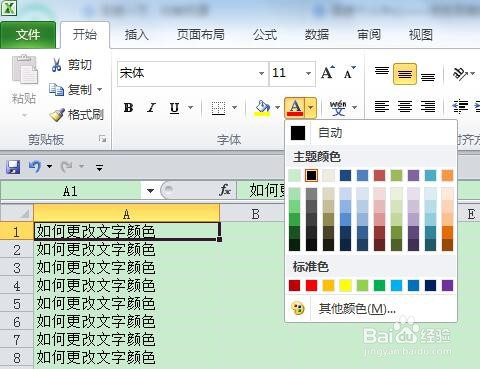Open the 视图 View tab
The height and width of the screenshot is (369, 480).
(x=421, y=35)
